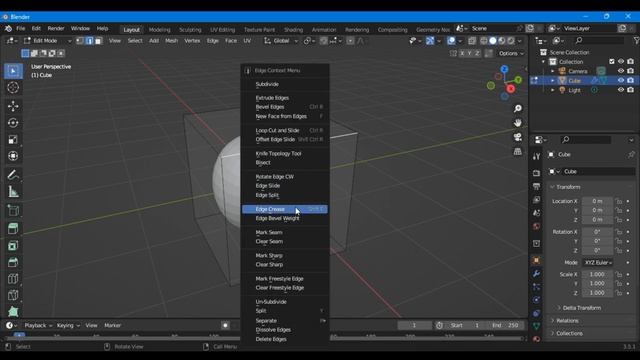Uncheck Collection exclude checkbox
The image size is (640, 360).
tap(611, 62)
